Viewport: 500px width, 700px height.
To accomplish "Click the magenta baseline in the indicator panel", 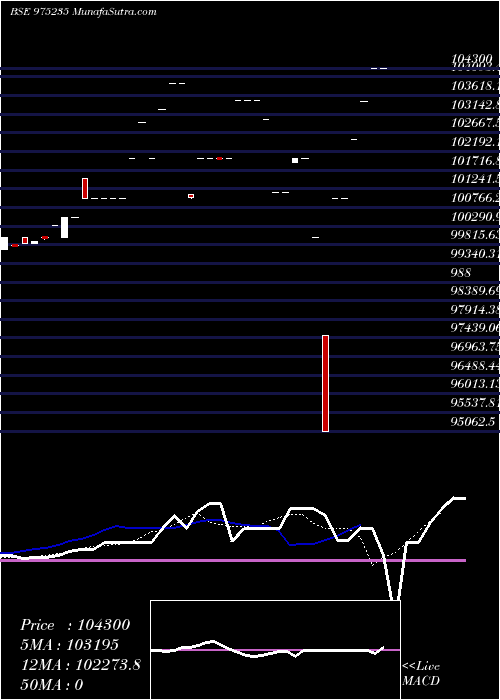I will tap(233, 560).
